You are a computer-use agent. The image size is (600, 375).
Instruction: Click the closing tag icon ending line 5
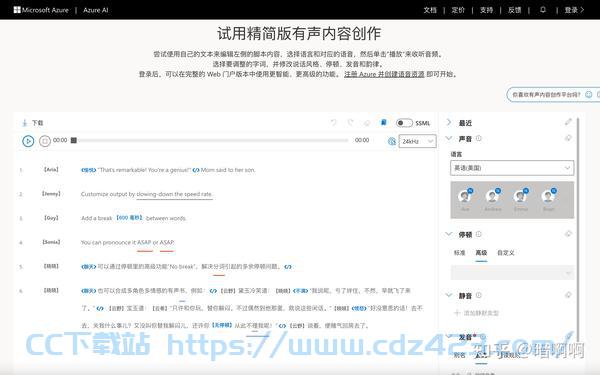click(x=288, y=267)
